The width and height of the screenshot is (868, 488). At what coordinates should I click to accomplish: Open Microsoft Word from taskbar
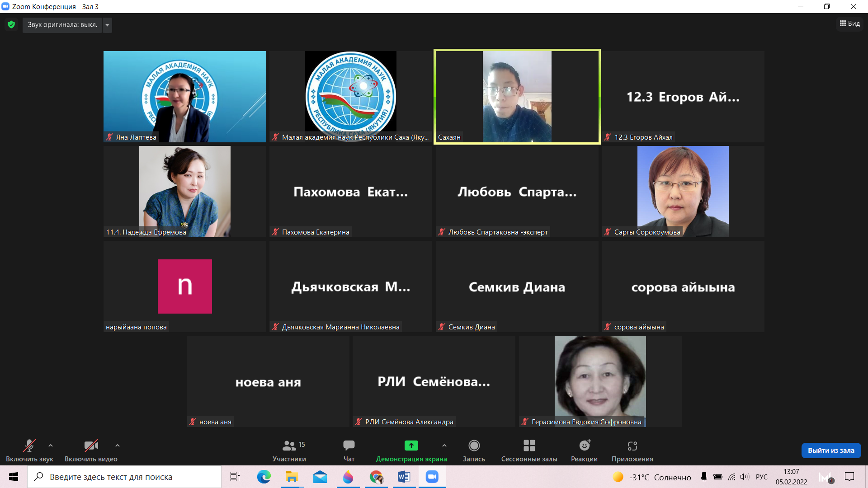404,477
